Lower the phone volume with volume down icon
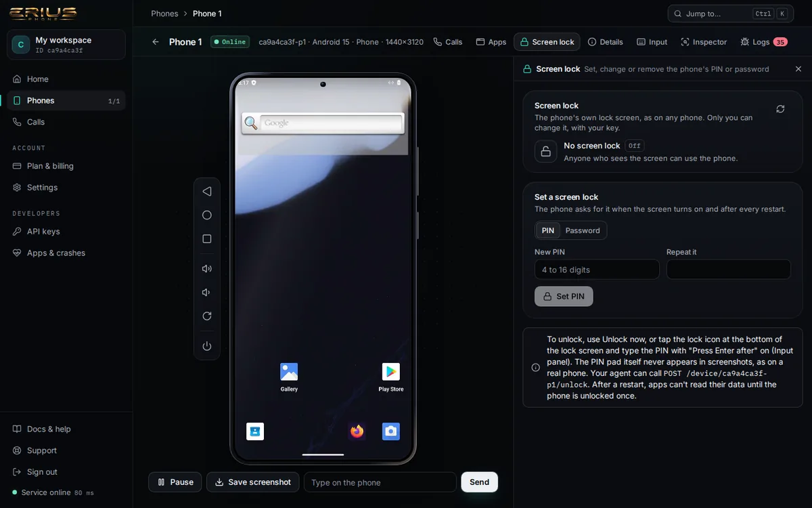 coord(207,293)
